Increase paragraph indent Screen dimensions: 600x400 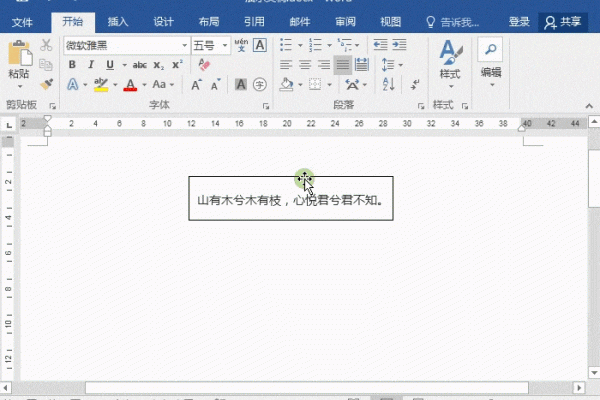click(x=399, y=45)
